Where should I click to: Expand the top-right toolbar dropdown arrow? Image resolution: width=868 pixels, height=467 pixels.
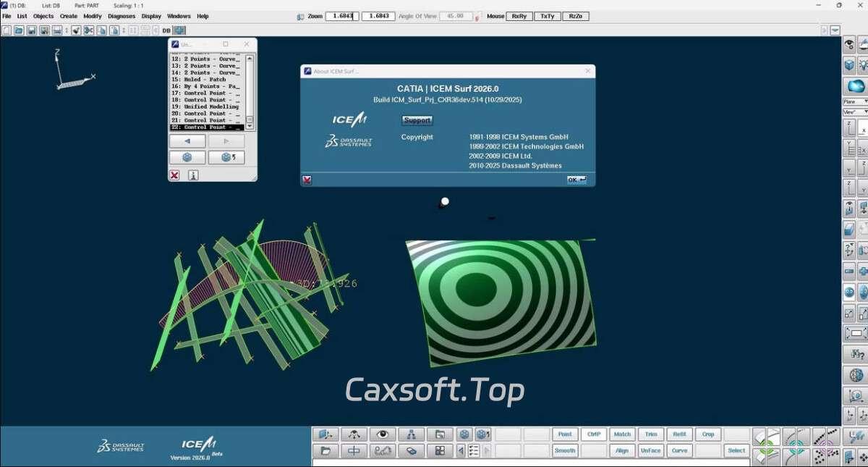tap(835, 30)
